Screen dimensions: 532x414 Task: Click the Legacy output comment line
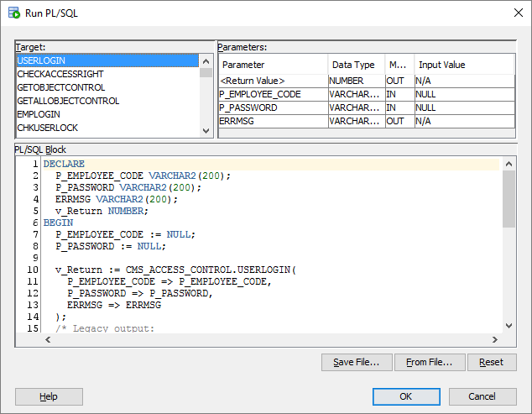[x=105, y=328]
